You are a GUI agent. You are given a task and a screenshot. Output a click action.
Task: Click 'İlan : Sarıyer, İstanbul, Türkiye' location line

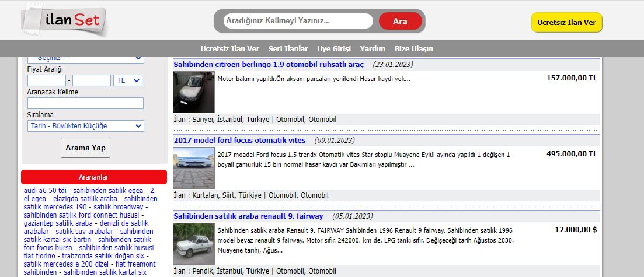pos(255,120)
